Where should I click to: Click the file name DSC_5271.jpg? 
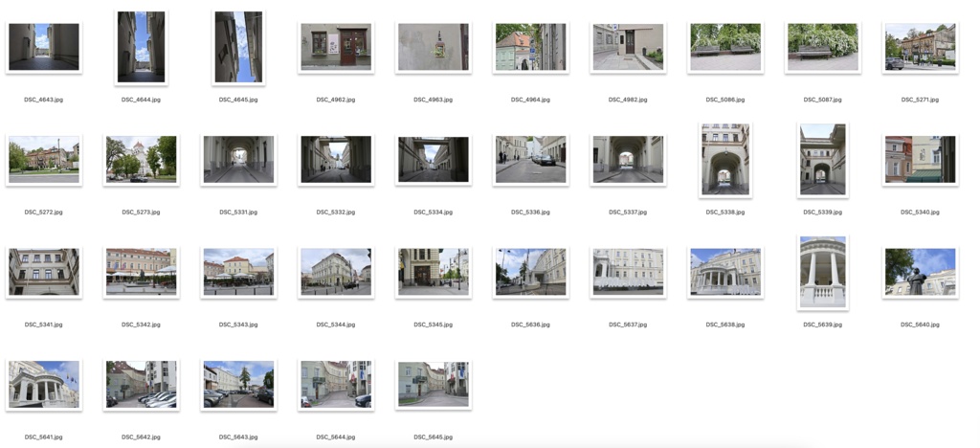920,100
